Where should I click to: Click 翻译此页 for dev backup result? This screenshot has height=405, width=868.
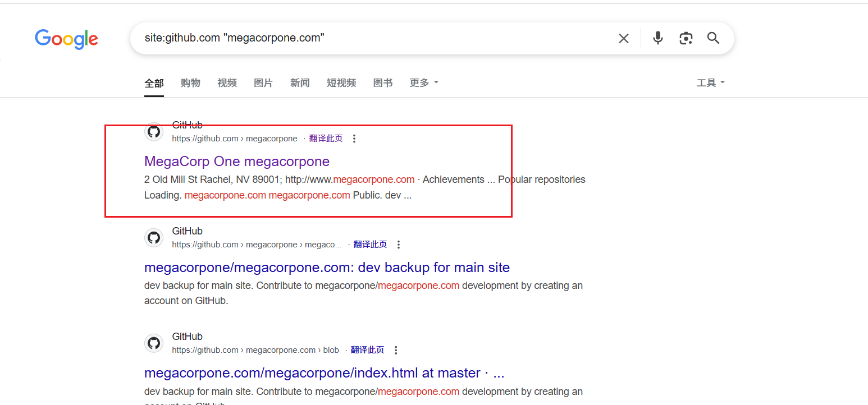coord(370,245)
